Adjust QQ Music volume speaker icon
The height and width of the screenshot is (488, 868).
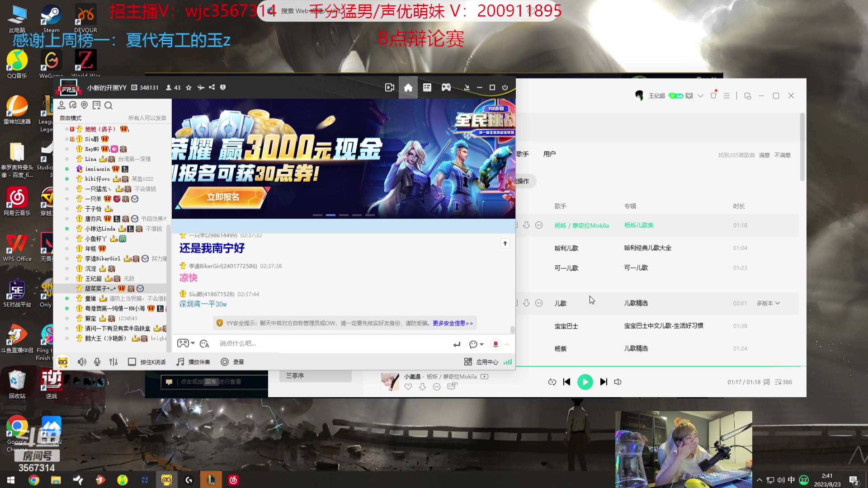618,382
